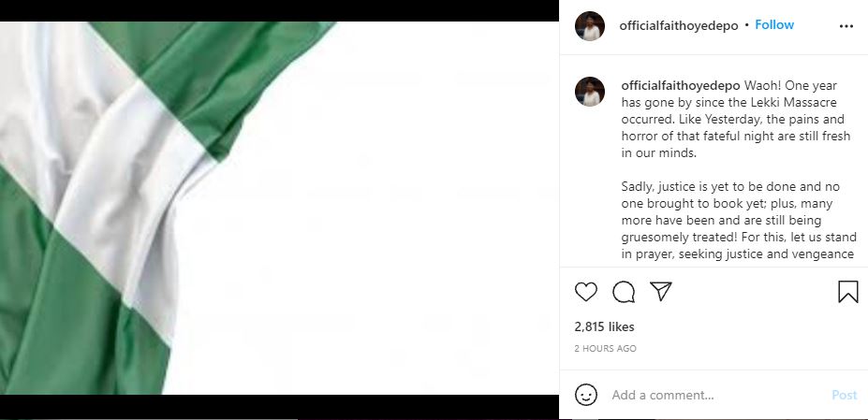Open the emoji picker in the comment box

pyautogui.click(x=586, y=395)
